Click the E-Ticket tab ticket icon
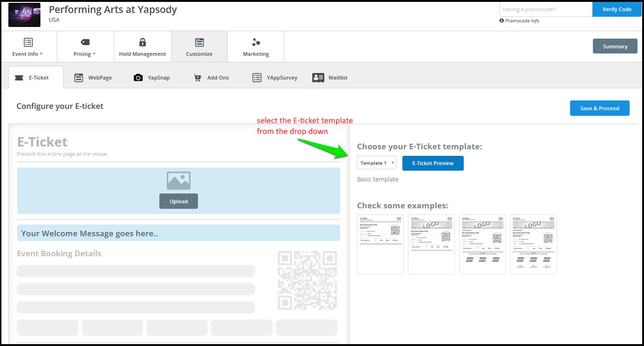 [19, 78]
